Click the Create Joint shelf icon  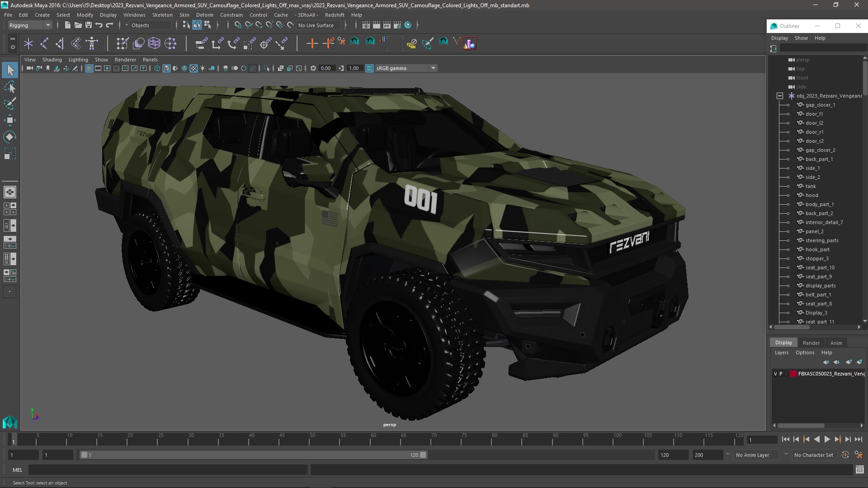tap(44, 43)
